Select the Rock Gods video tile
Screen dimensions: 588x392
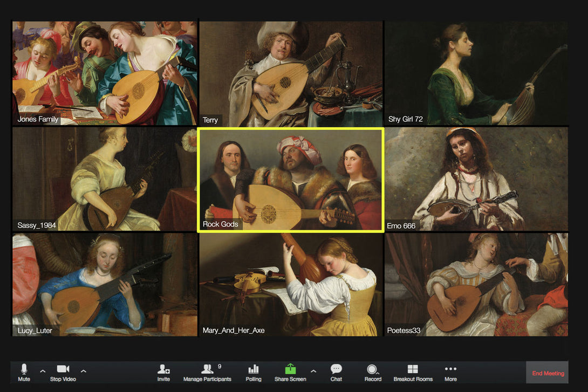(x=291, y=180)
